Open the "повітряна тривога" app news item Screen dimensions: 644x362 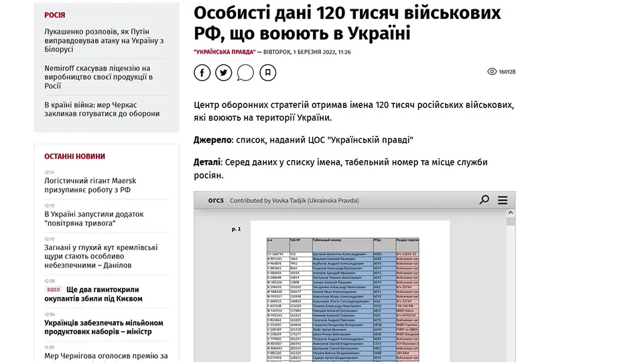click(x=94, y=219)
